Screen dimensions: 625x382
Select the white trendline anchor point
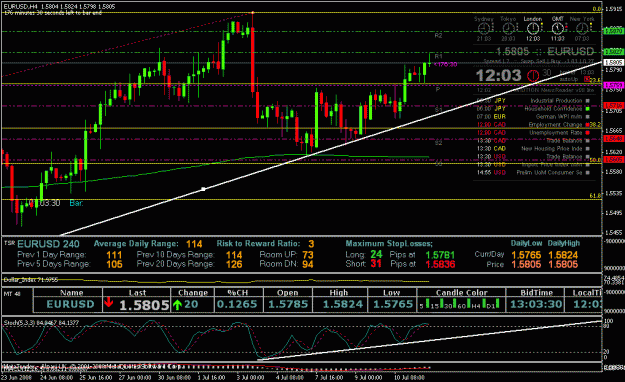tap(203, 189)
